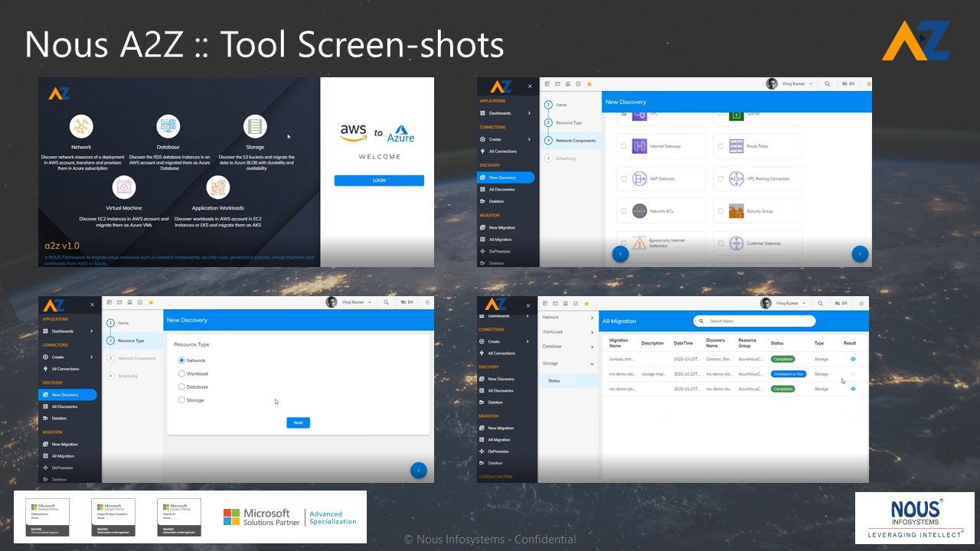The image size is (980, 551).
Task: Select the Workload resource type radio button
Action: pyautogui.click(x=181, y=373)
